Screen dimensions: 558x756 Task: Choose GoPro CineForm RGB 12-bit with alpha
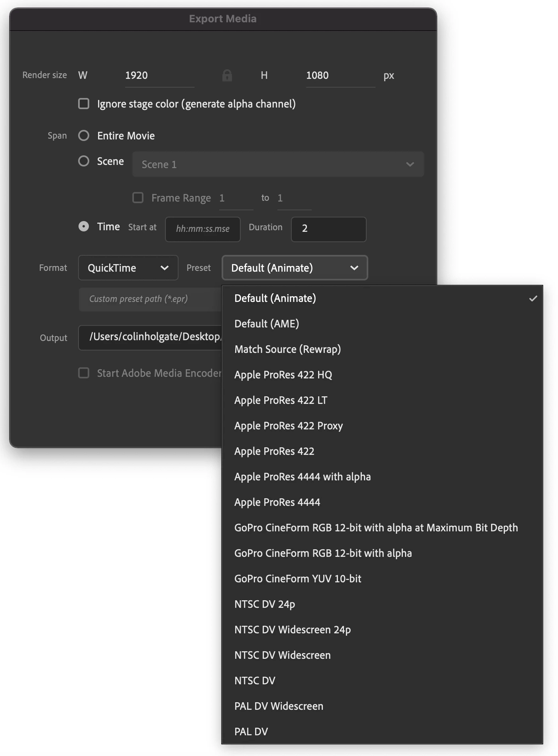coord(382,553)
